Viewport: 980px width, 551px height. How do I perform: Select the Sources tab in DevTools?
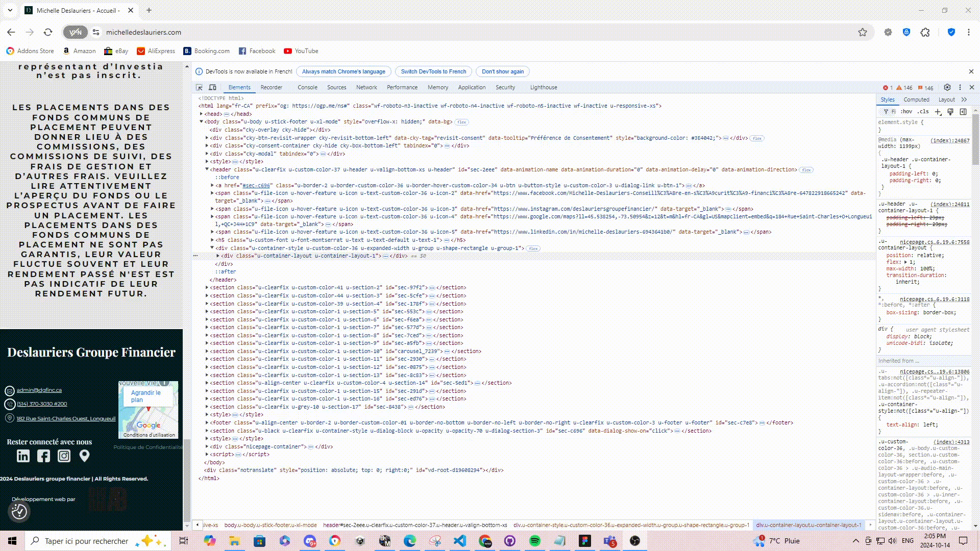pyautogui.click(x=336, y=87)
